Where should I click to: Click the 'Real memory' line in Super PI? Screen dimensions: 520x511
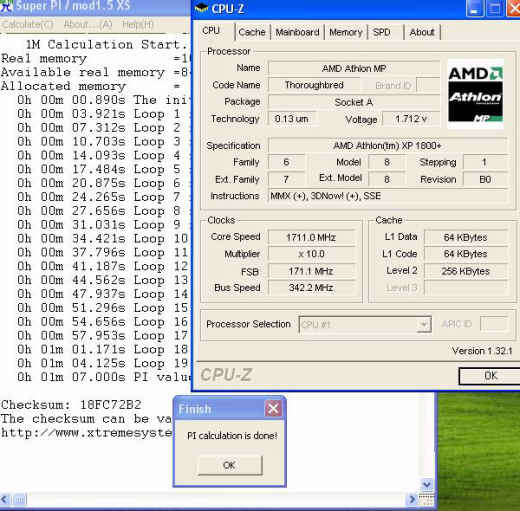click(x=95, y=58)
